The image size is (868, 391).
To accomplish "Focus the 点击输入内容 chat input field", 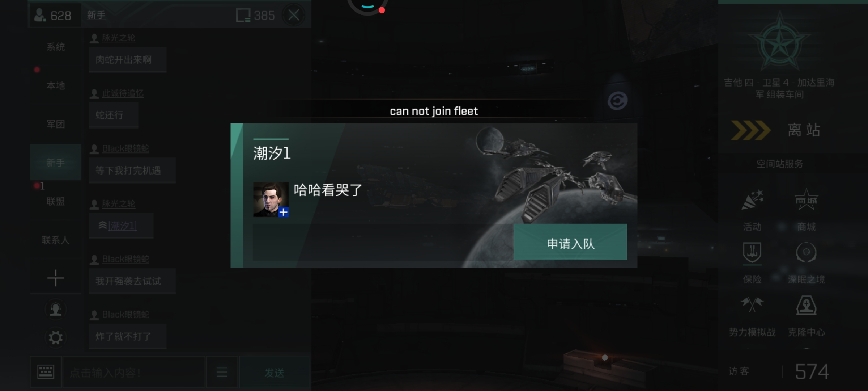I will coord(134,372).
